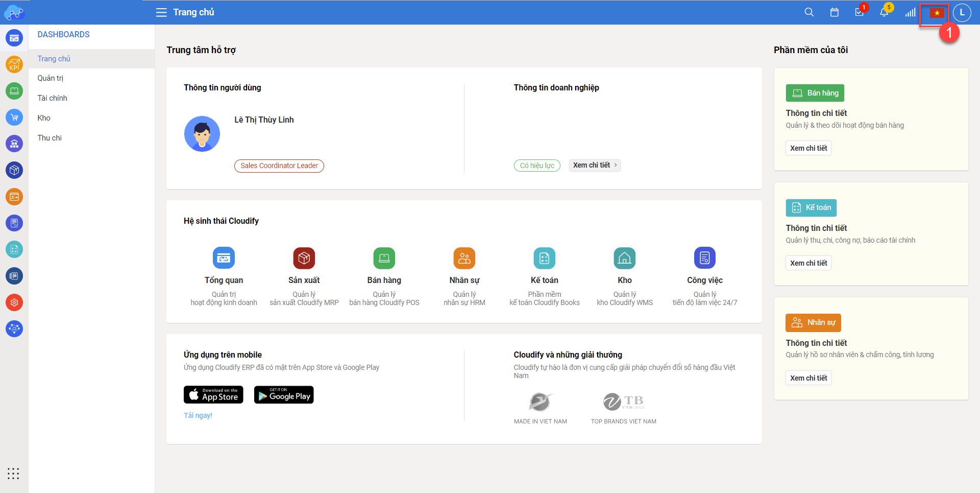Viewport: 980px width, 493px height.
Task: Select Trang chủ in the Dashboards menu
Action: tap(91, 59)
